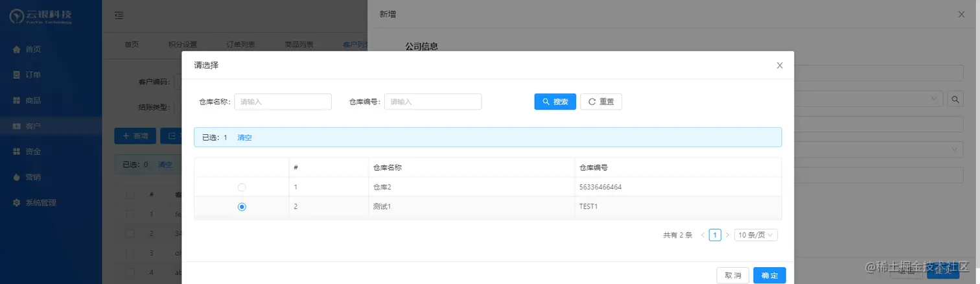Viewport: 980px width, 284px height.
Task: Check the checkbox for customer row 3
Action: point(130,252)
